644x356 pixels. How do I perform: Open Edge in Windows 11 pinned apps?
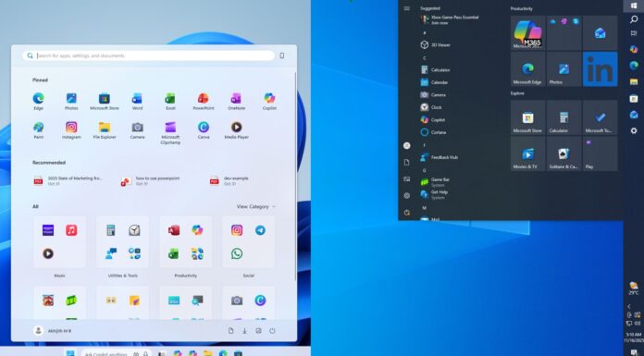click(x=38, y=101)
